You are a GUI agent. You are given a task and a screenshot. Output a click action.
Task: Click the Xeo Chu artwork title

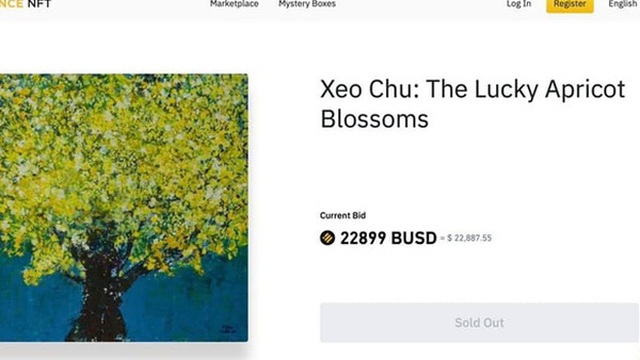pos(473,104)
